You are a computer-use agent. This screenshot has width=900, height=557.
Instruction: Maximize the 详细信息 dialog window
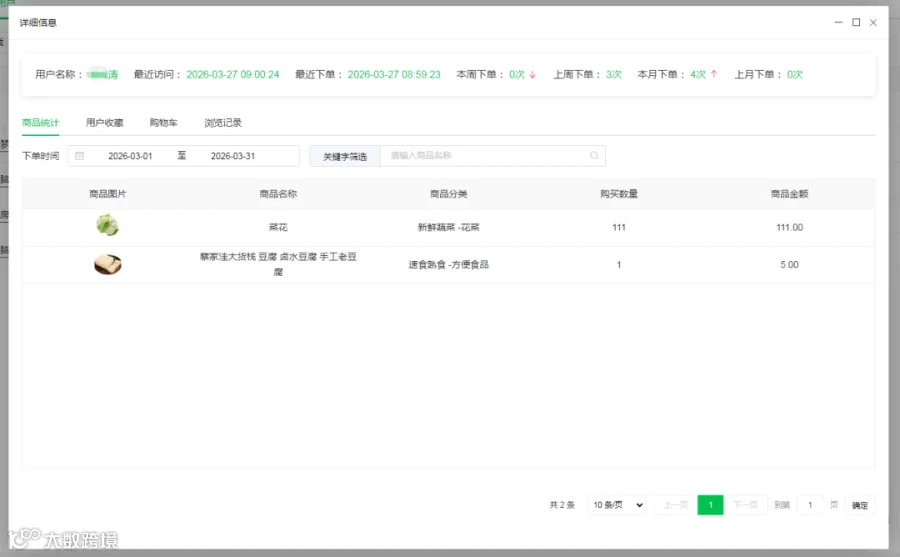click(856, 22)
